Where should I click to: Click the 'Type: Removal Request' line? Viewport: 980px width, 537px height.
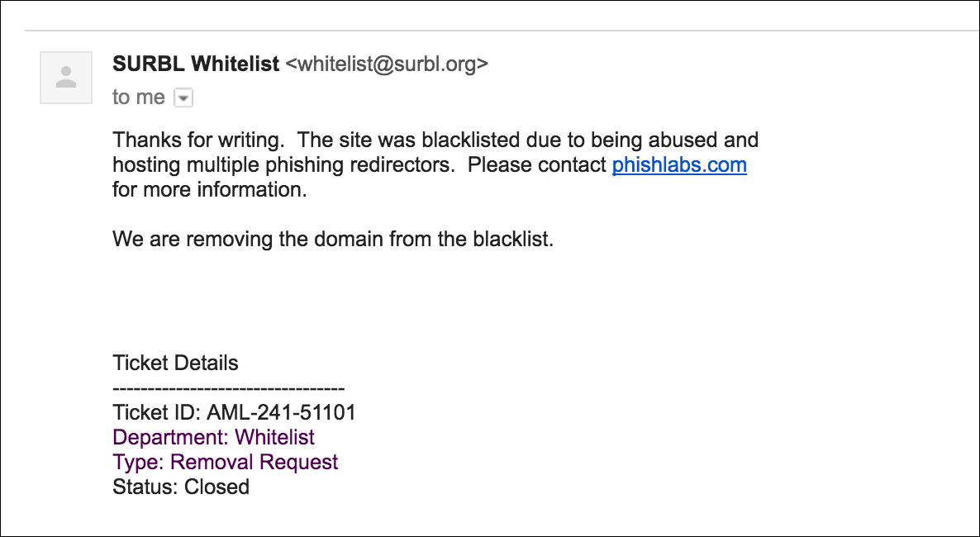click(x=225, y=462)
